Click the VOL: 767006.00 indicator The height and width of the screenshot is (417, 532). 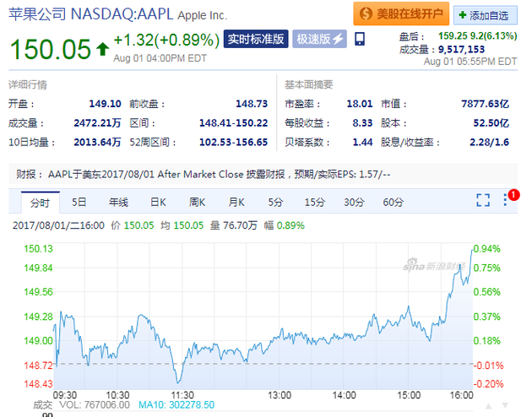coord(95,405)
